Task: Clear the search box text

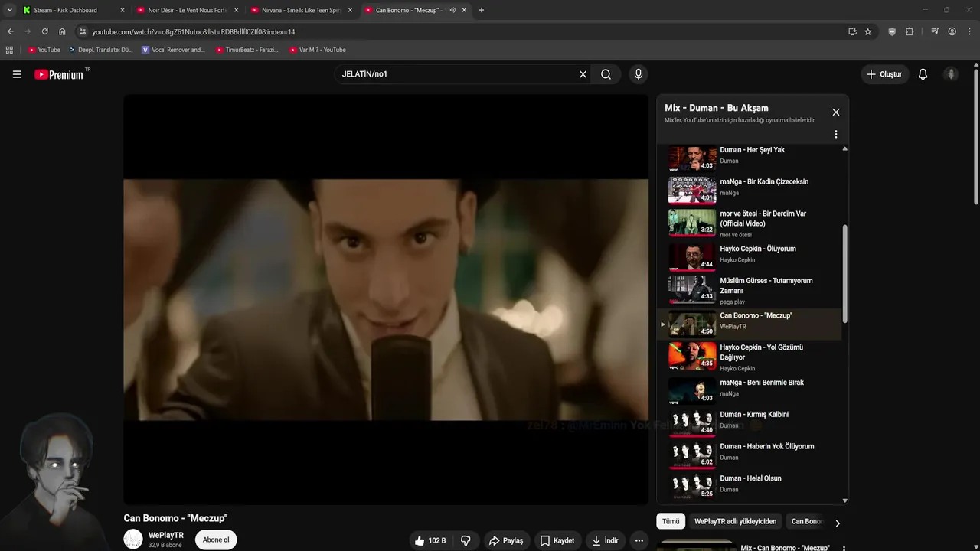Action: coord(583,74)
